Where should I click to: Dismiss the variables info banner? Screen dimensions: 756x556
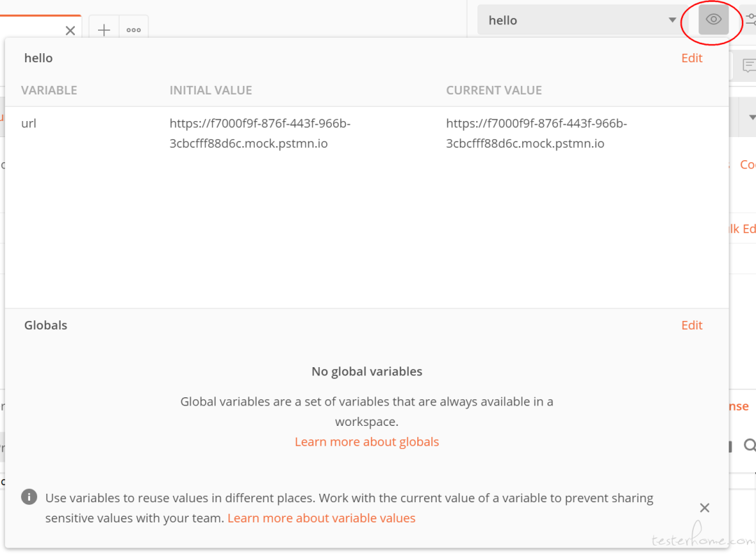pyautogui.click(x=704, y=508)
